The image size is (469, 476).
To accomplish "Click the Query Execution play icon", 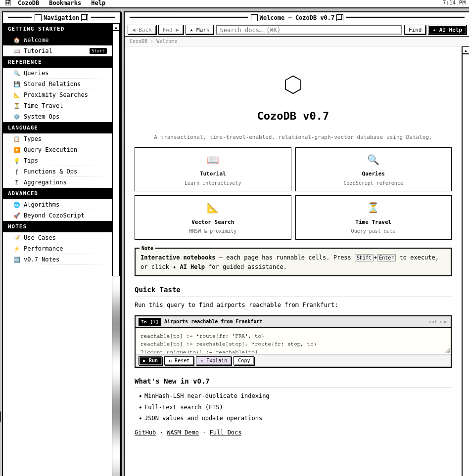I will point(17,150).
